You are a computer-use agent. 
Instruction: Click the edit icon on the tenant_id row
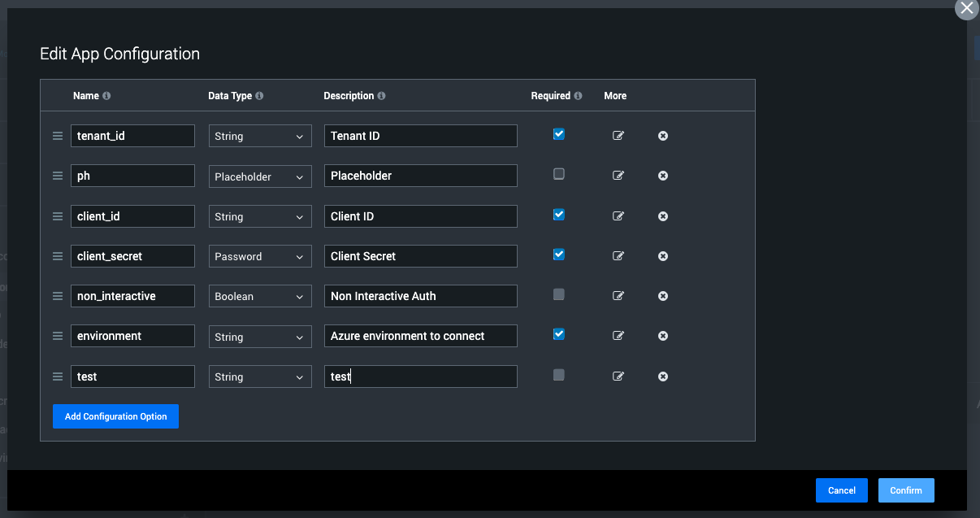[x=618, y=135]
